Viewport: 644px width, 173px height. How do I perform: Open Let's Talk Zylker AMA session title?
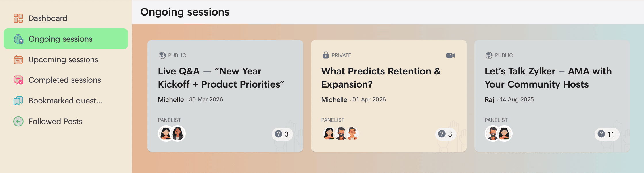pyautogui.click(x=548, y=78)
